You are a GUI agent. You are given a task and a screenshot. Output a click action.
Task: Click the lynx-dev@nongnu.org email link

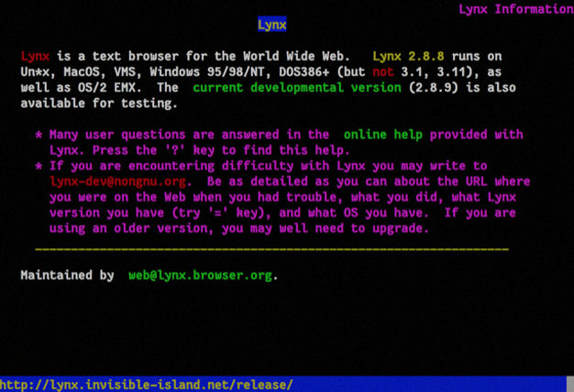(118, 181)
